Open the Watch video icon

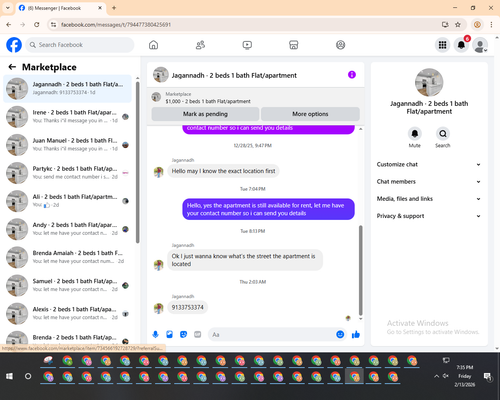[x=247, y=45]
